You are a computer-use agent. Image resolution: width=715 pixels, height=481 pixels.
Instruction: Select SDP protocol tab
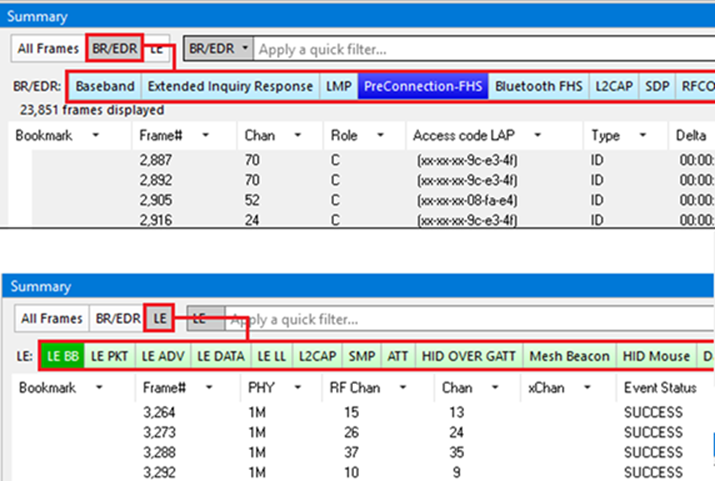pos(657,86)
